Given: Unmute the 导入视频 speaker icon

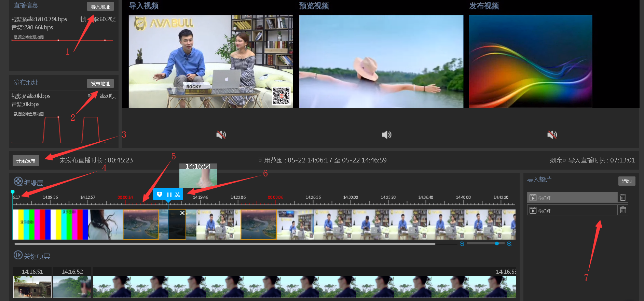Looking at the screenshot, I should click(221, 134).
